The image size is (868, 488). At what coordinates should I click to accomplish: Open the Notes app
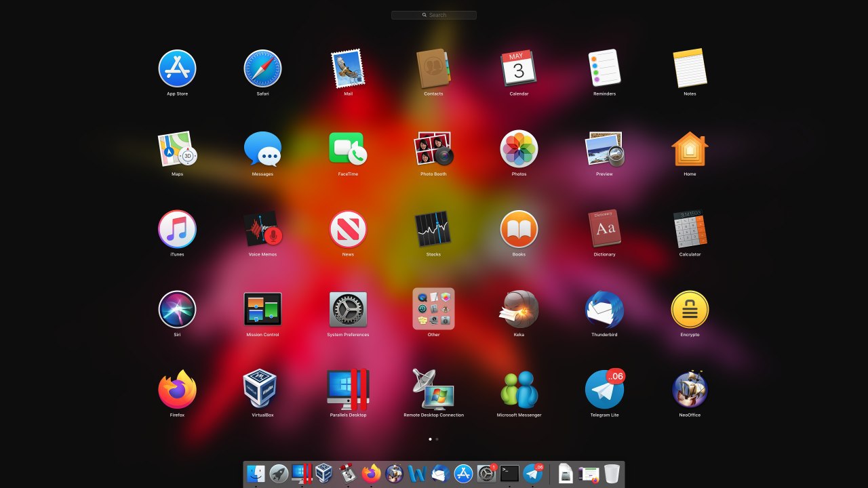click(x=690, y=68)
